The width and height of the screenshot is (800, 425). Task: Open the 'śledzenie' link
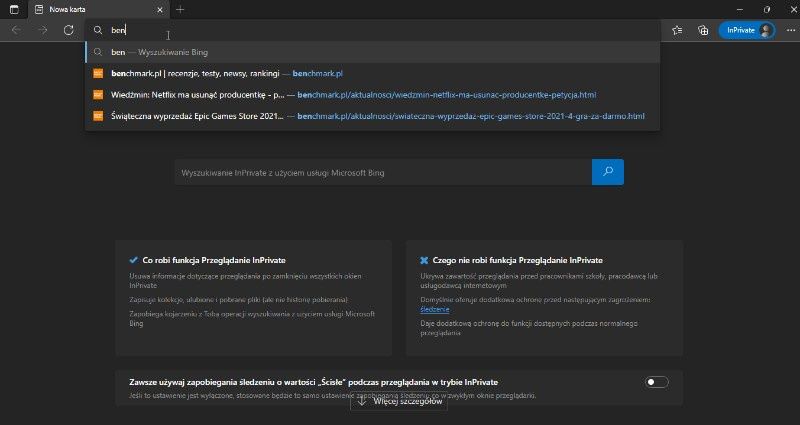(435, 309)
